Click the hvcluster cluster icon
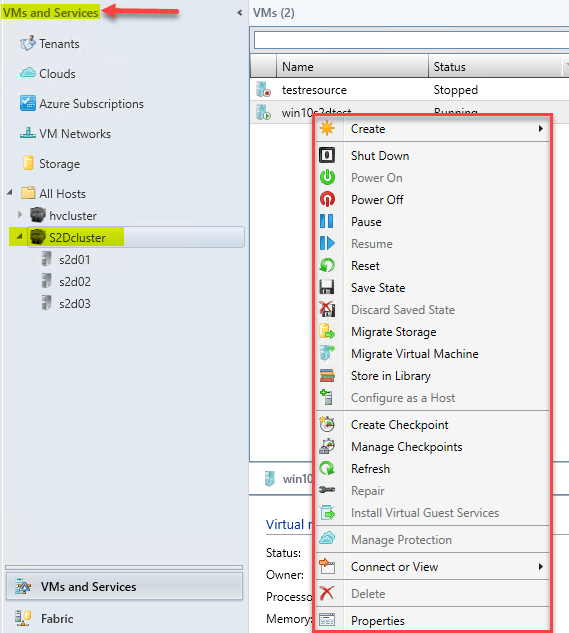The height and width of the screenshot is (633, 569). tap(38, 215)
